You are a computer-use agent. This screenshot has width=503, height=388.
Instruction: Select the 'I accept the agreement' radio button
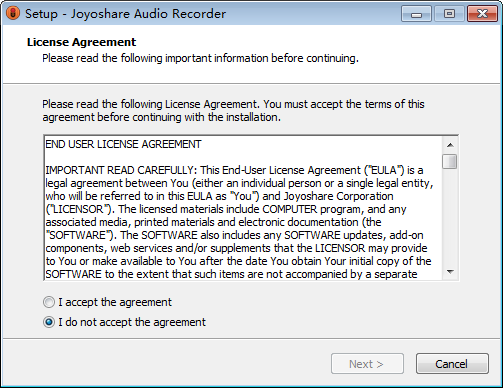pos(49,302)
